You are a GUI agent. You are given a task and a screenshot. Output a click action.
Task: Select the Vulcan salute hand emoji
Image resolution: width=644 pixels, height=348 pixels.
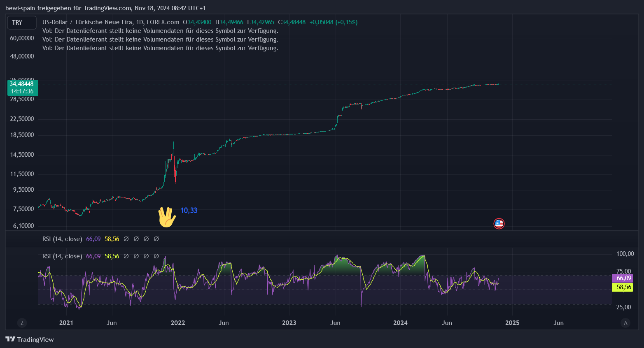pos(167,217)
